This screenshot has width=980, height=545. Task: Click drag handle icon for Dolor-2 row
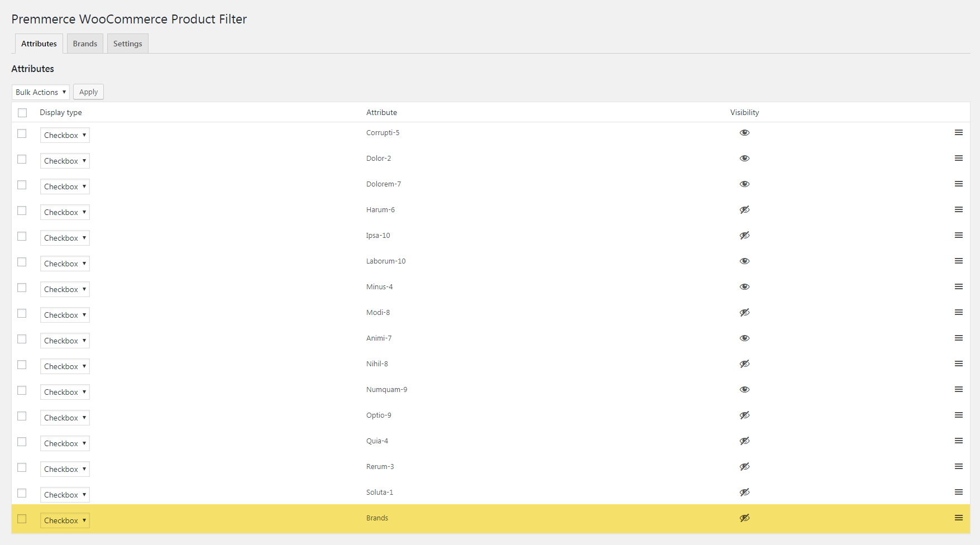coord(959,159)
